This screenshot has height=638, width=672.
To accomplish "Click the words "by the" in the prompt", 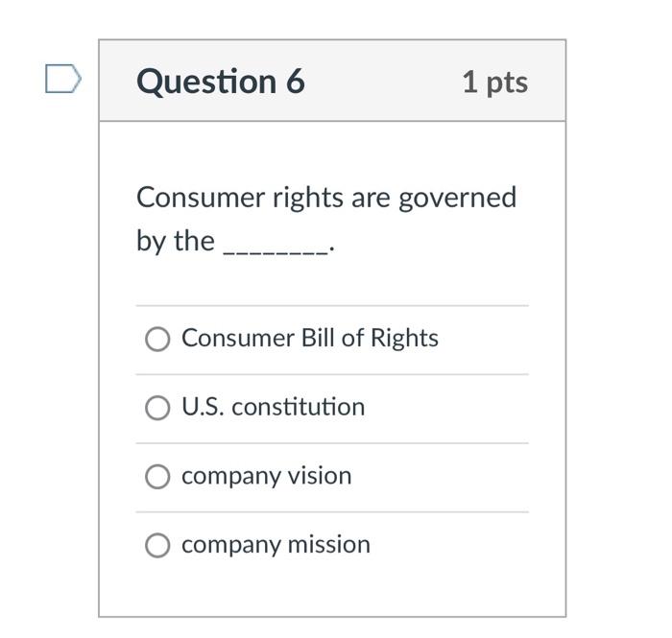I will 175,241.
